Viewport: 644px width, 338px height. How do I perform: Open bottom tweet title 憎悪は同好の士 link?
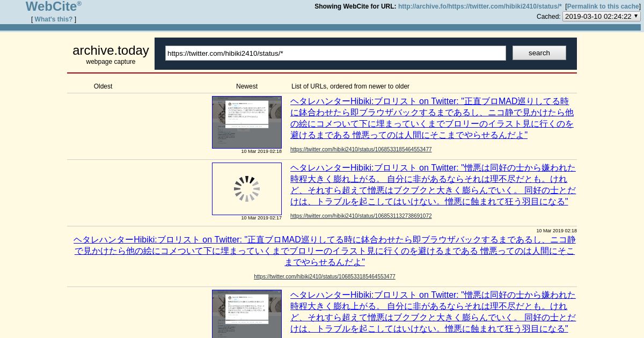pos(433,312)
